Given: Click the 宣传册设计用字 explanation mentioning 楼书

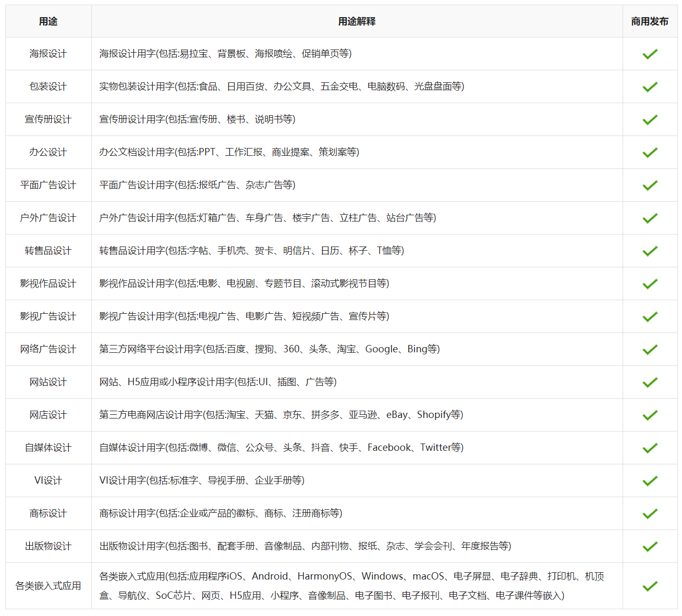Looking at the screenshot, I should click(x=197, y=119).
